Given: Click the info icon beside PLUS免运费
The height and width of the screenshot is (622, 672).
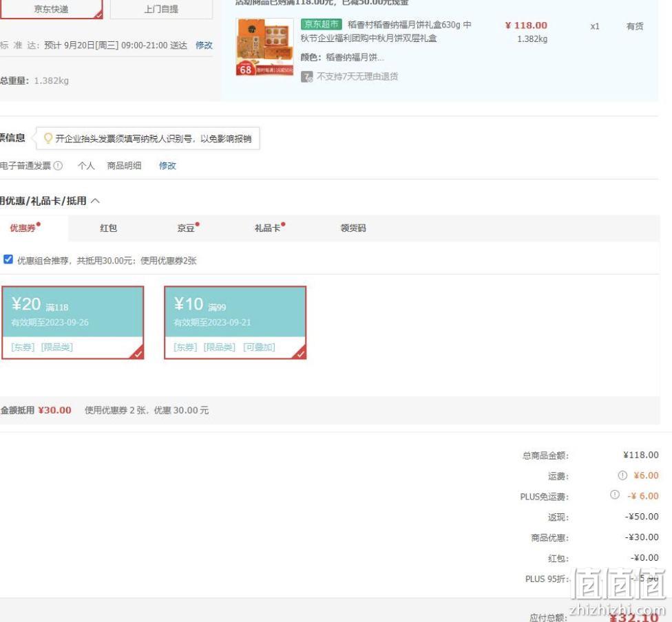Looking at the screenshot, I should point(615,495).
